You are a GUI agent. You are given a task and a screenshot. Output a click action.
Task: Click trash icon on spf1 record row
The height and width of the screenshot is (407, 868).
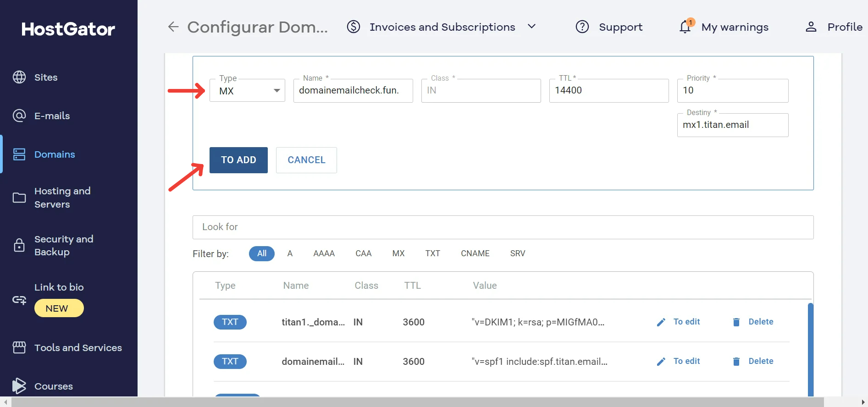coord(736,362)
